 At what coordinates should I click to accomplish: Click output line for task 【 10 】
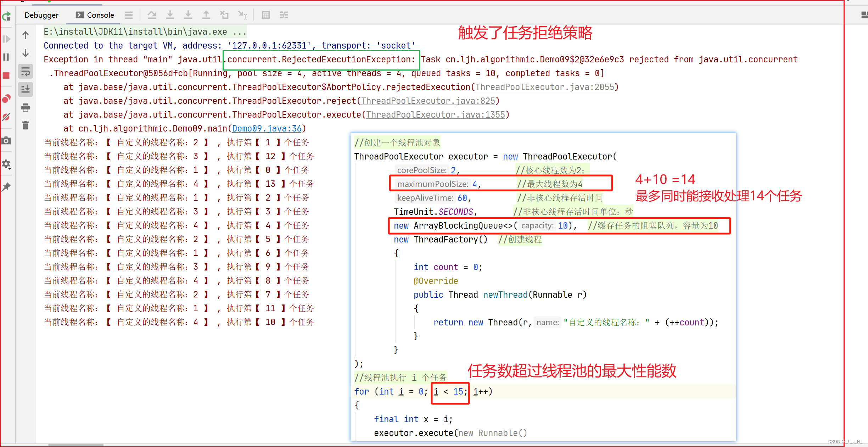tap(179, 322)
